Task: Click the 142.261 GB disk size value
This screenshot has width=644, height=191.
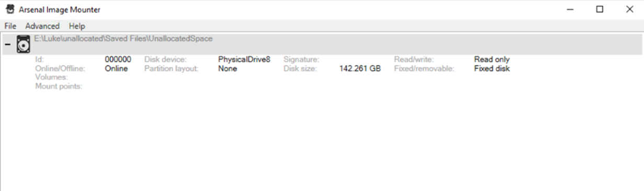Action: pyautogui.click(x=360, y=69)
